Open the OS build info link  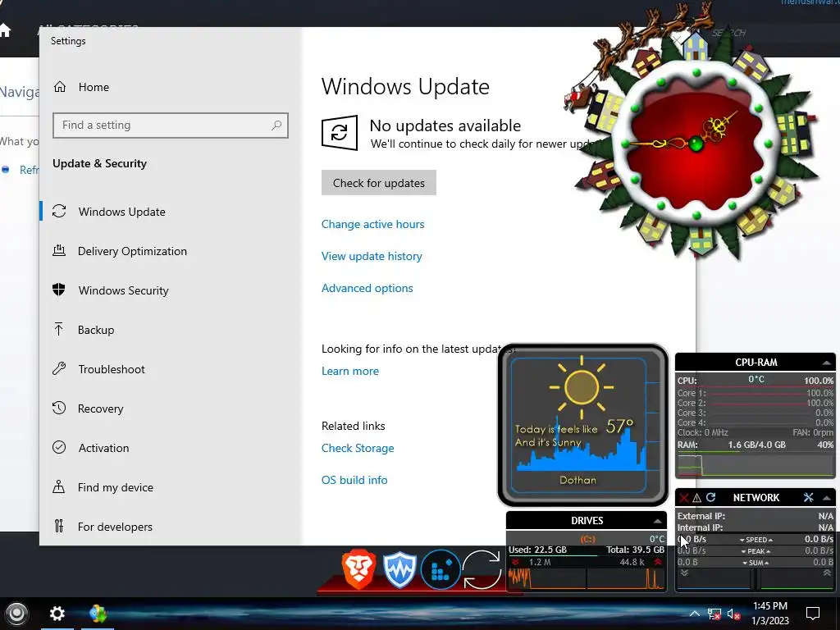pyautogui.click(x=354, y=480)
